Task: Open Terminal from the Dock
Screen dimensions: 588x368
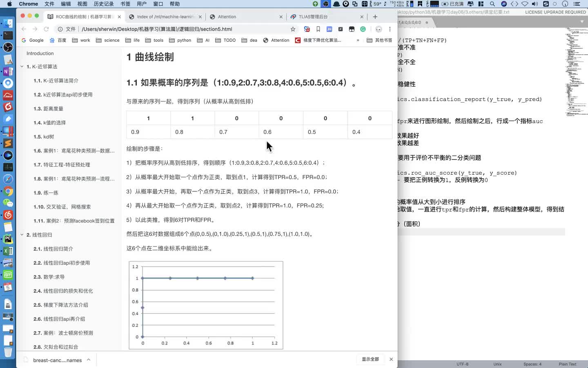Action: coord(8,36)
